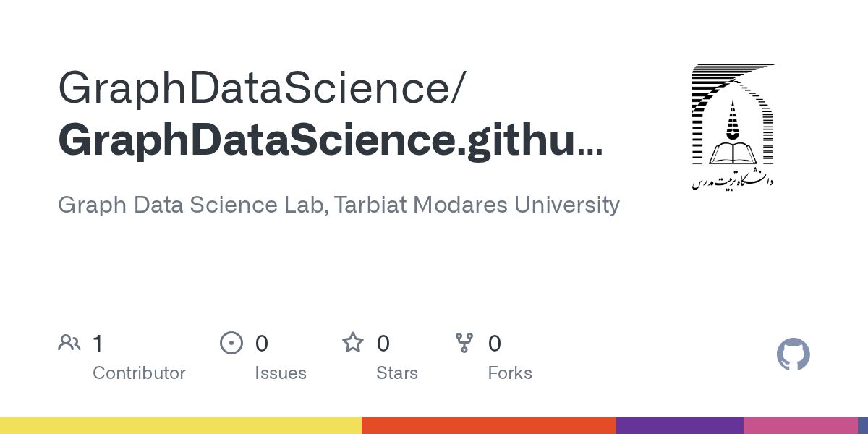Image resolution: width=868 pixels, height=434 pixels.
Task: Click the stars count 0
Action: pos(383,344)
